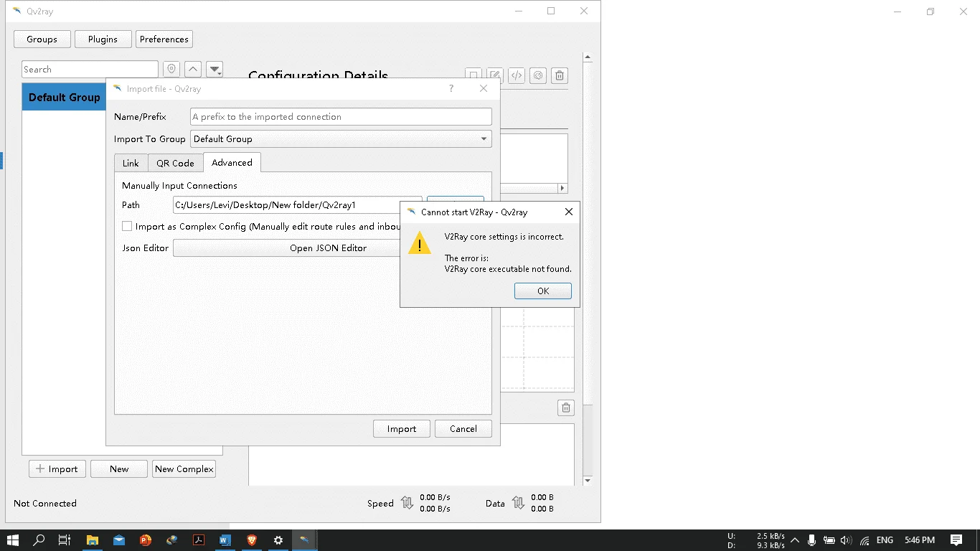Click the lower trash icon above the log area

[x=566, y=408]
